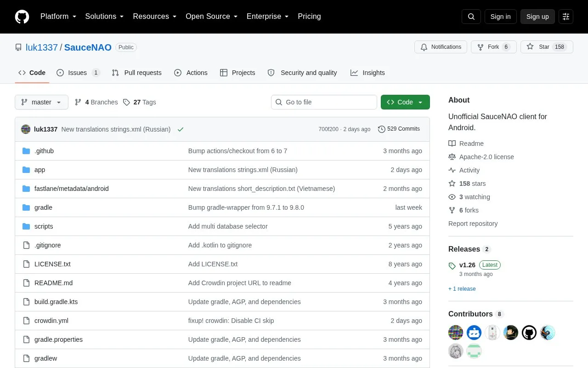
Task: Click the v1.26 release tag icon
Action: point(452,265)
